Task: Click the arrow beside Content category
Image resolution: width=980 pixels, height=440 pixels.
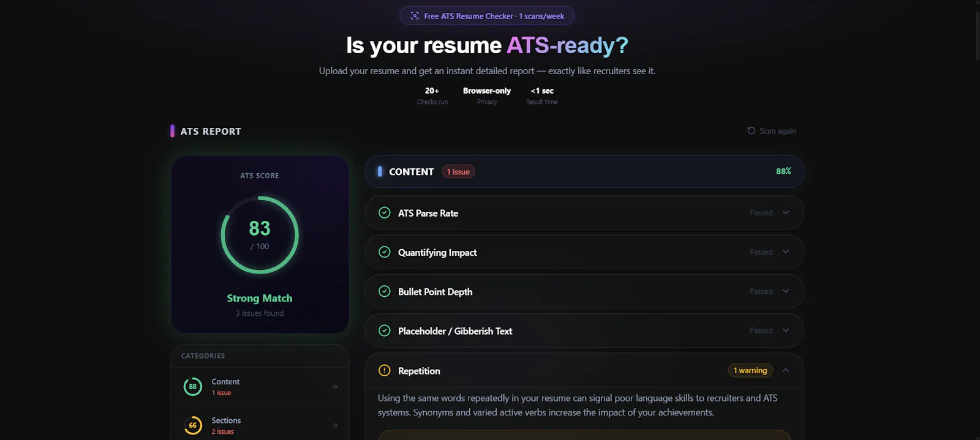Action: point(334,386)
